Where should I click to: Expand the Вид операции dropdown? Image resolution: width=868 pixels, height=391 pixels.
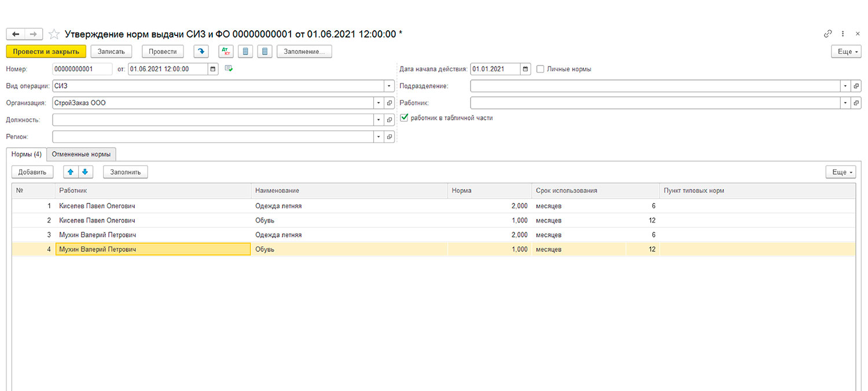coord(389,86)
